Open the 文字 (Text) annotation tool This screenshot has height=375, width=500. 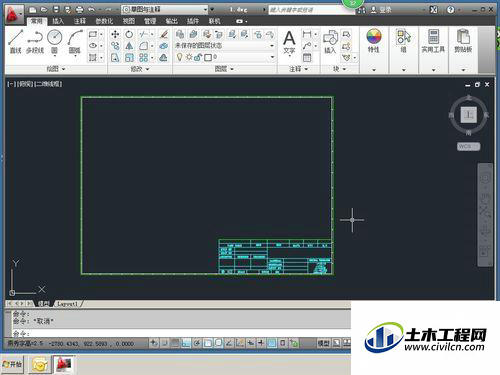coord(289,42)
